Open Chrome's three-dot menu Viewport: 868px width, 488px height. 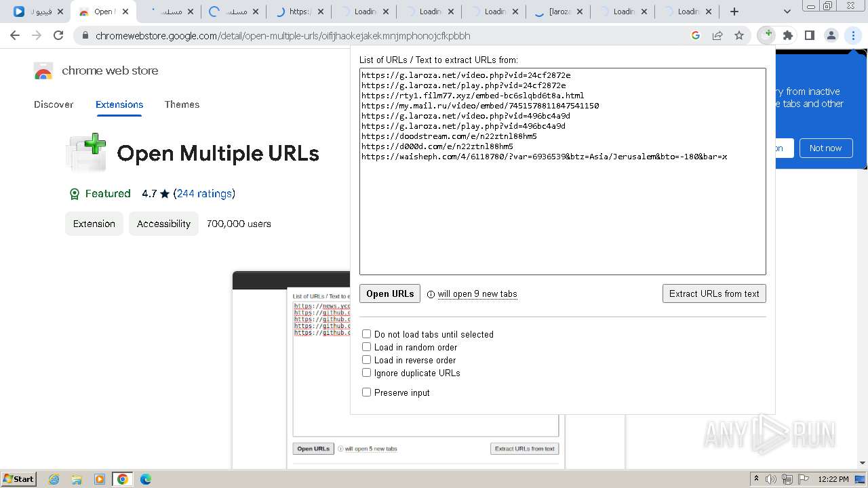pos(852,35)
